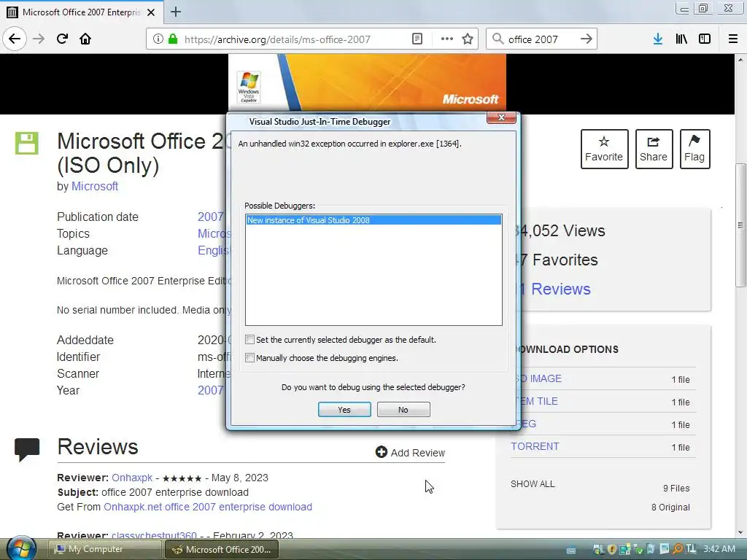Close the Just-In-Time Debugger dialog
747x560 pixels.
pyautogui.click(x=501, y=117)
